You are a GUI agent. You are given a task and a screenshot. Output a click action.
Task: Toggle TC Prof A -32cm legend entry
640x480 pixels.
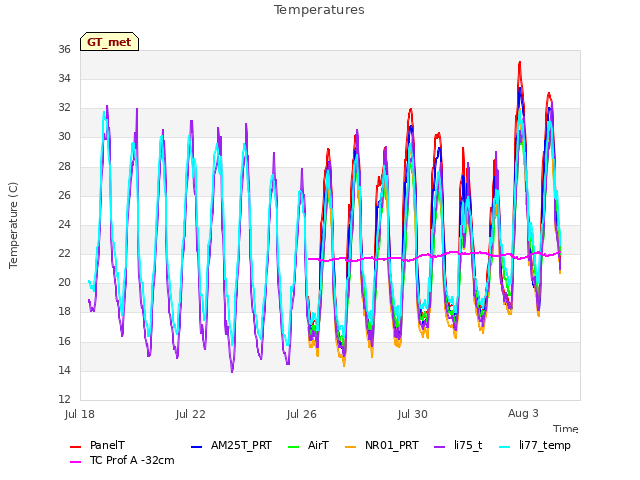click(x=122, y=460)
